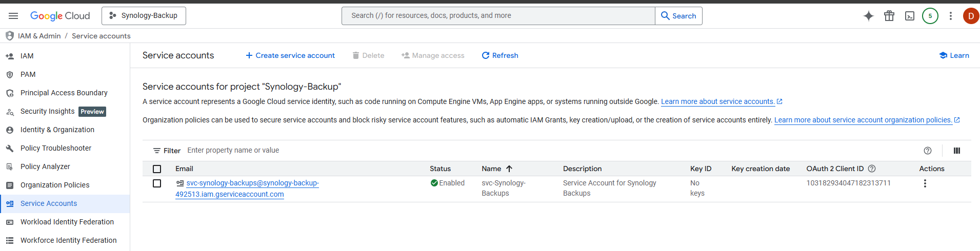Image resolution: width=980 pixels, height=251 pixels.
Task: Click the Workforce Identity Federation icon
Action: 10,240
